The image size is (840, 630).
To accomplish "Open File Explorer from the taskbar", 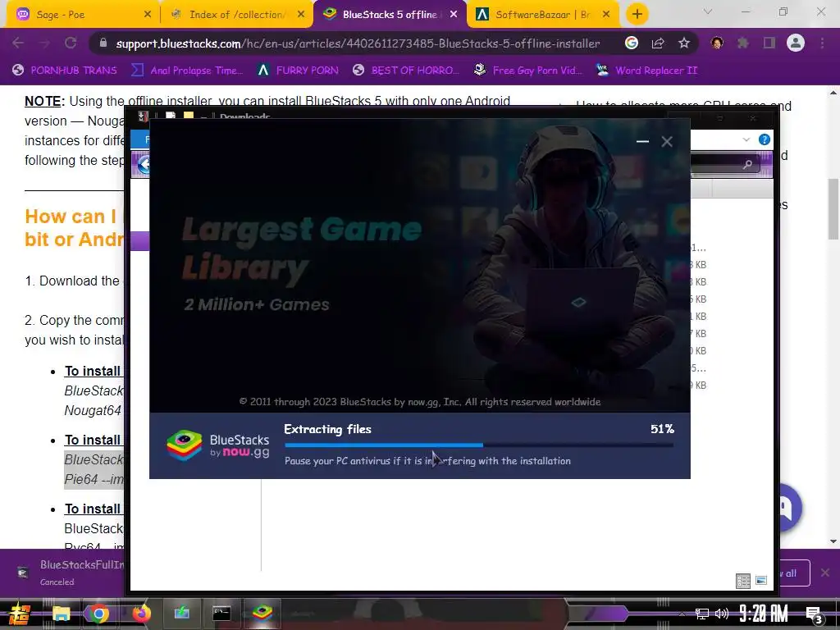I will click(61, 614).
